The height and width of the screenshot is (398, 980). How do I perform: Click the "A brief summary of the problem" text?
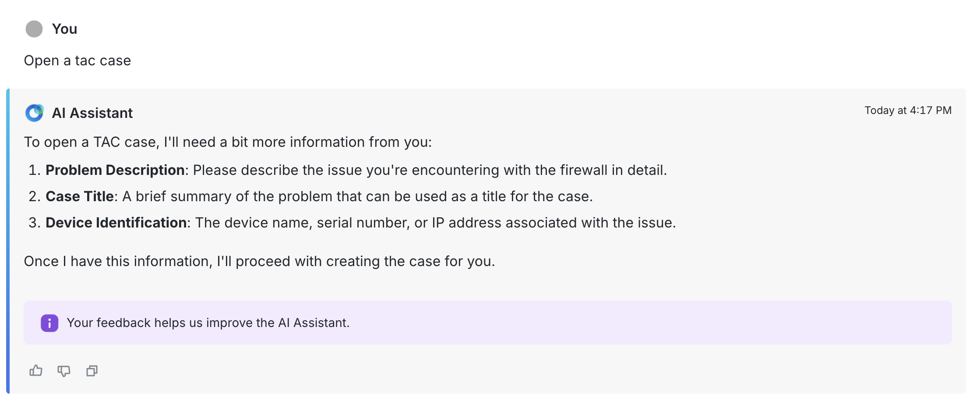pyautogui.click(x=357, y=196)
